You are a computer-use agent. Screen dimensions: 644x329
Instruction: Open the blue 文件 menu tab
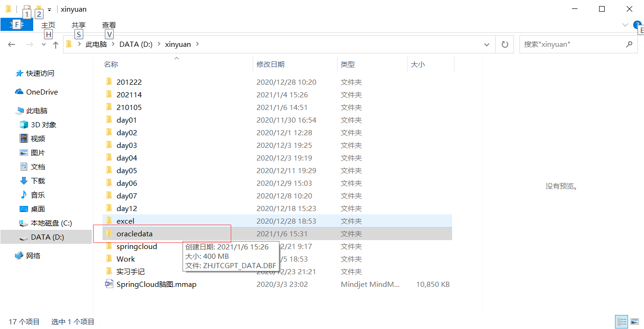click(x=16, y=25)
